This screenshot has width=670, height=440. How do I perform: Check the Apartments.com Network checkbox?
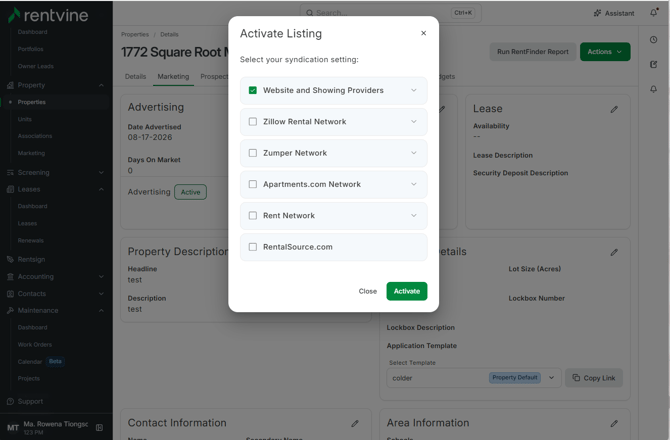[253, 184]
